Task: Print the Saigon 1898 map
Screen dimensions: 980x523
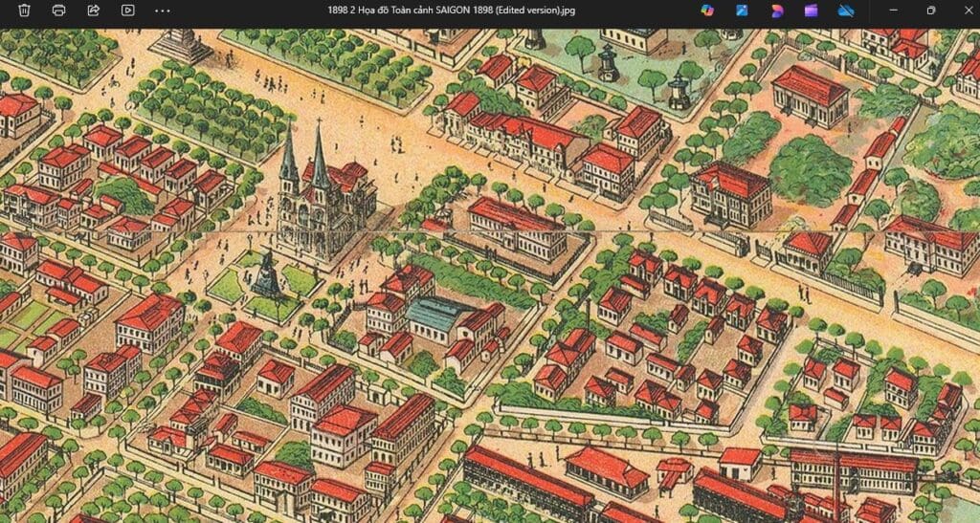Action: tap(58, 11)
